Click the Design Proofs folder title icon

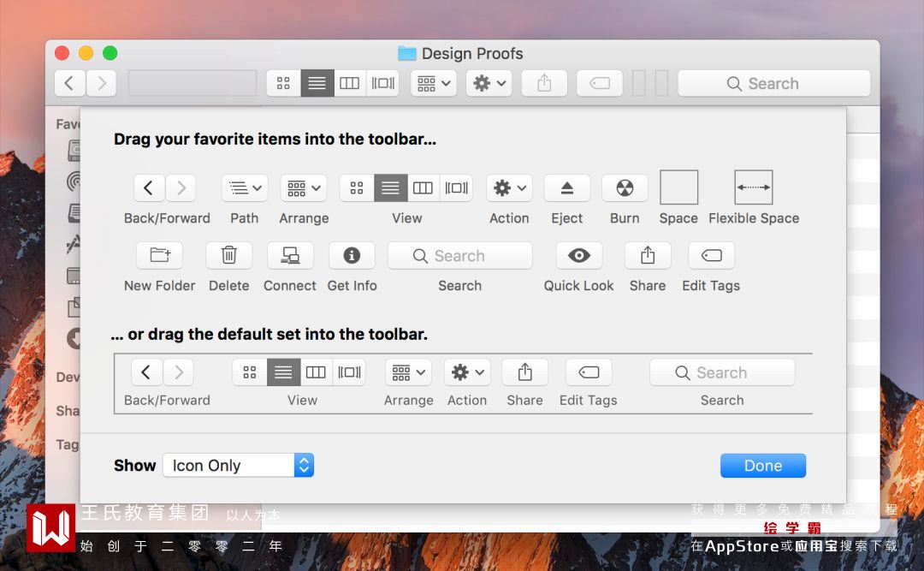(x=406, y=54)
